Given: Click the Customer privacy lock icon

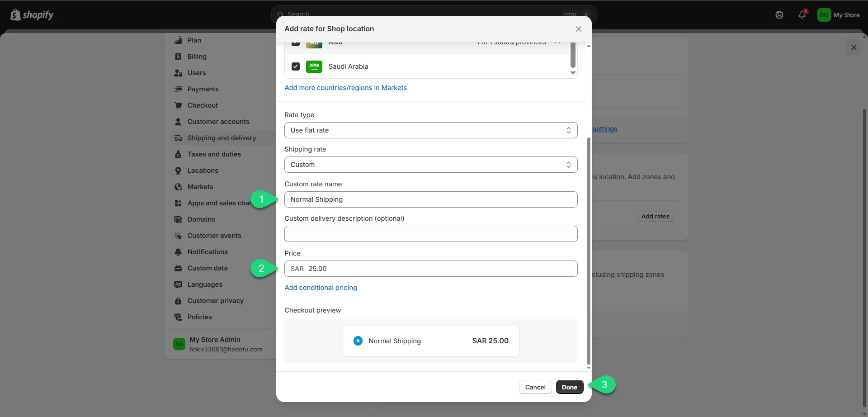Looking at the screenshot, I should (178, 301).
